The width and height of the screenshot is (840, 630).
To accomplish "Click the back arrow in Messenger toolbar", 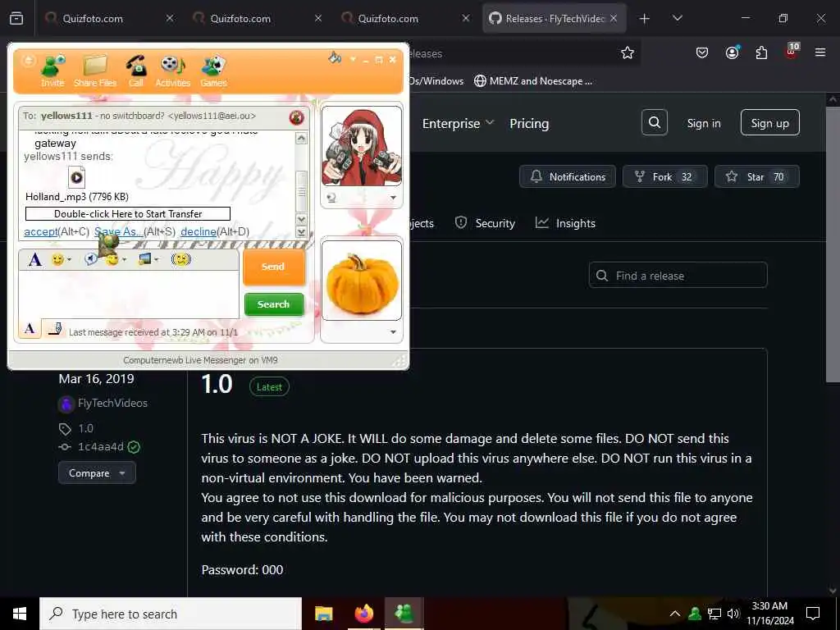I will point(28,61).
